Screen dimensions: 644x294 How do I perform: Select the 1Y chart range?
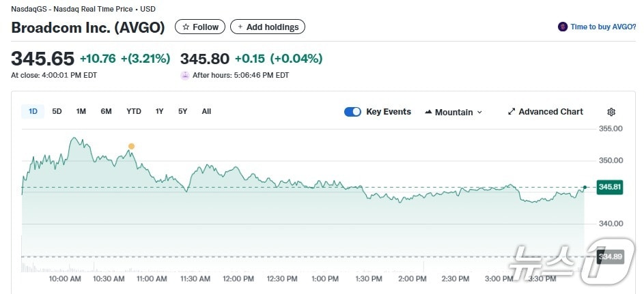point(159,111)
